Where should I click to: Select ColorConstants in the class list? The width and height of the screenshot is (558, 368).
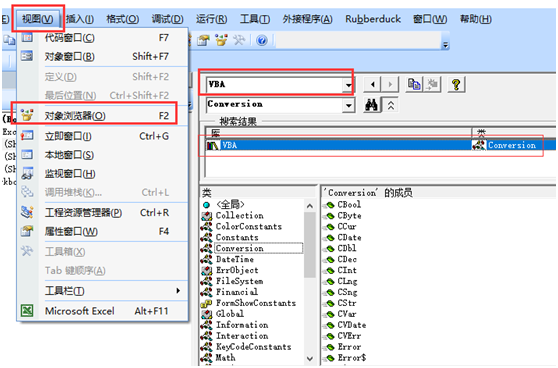point(249,226)
